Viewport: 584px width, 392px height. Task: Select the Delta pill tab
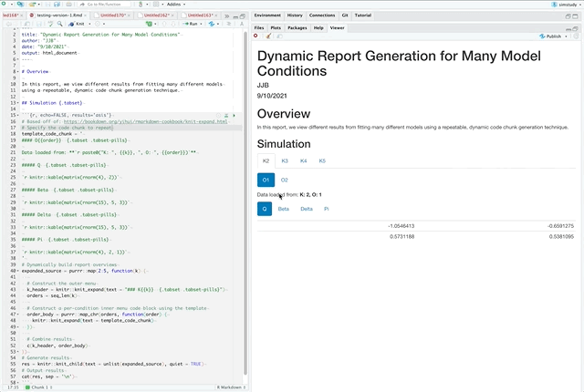click(x=307, y=209)
